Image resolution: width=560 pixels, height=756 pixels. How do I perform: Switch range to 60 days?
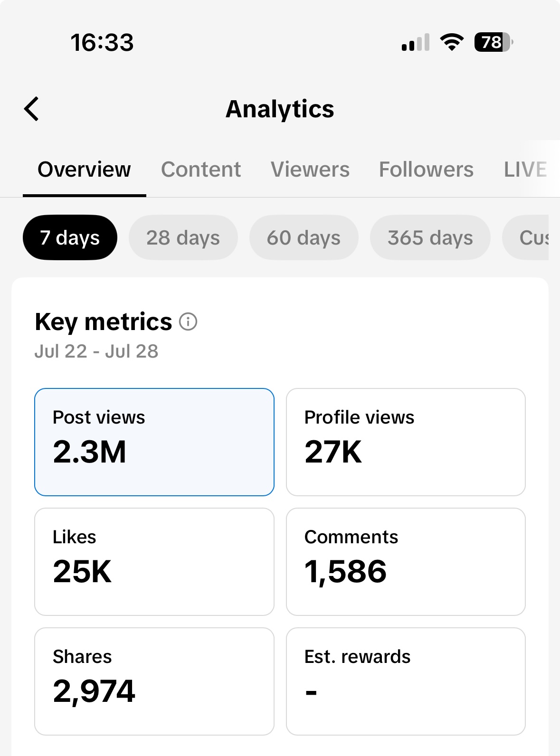(x=304, y=237)
